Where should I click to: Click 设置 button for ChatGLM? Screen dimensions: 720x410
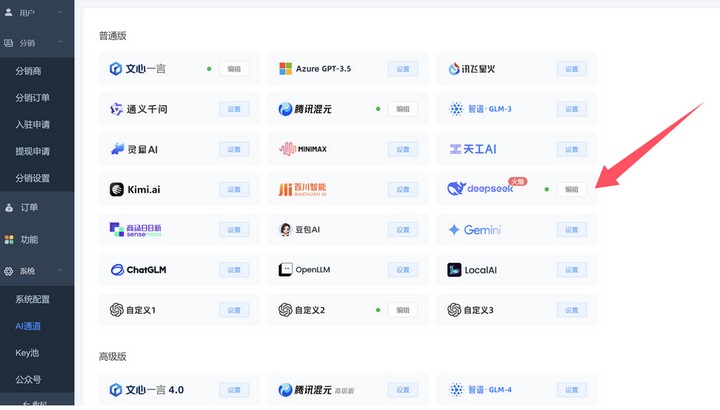point(234,270)
